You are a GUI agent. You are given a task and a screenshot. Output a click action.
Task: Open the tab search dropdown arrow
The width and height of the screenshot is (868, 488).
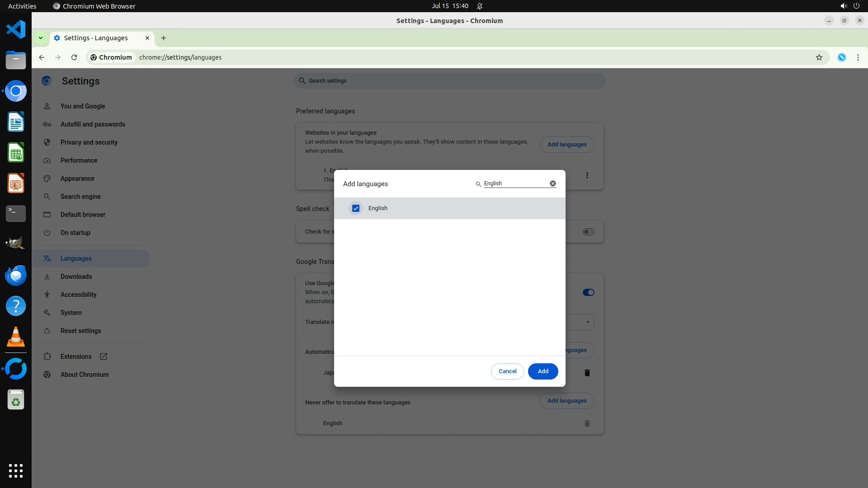41,38
